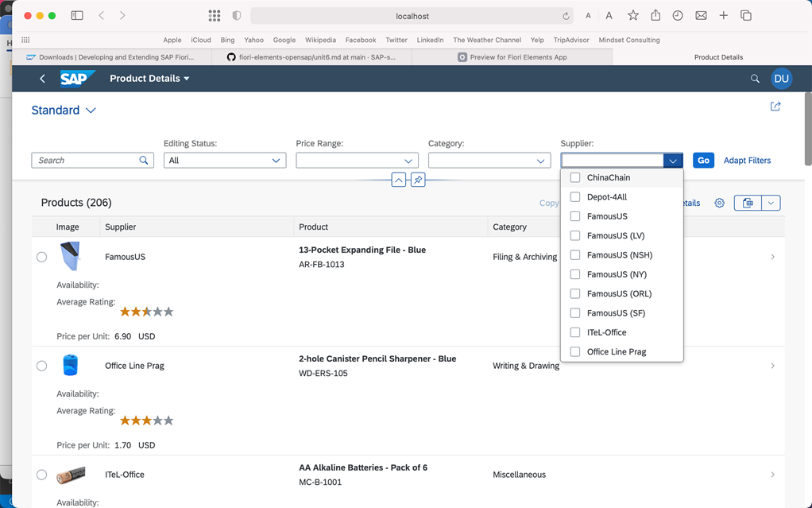This screenshot has height=508, width=812.
Task: Switch to Downloads SAP Fiori tab
Action: click(112, 57)
